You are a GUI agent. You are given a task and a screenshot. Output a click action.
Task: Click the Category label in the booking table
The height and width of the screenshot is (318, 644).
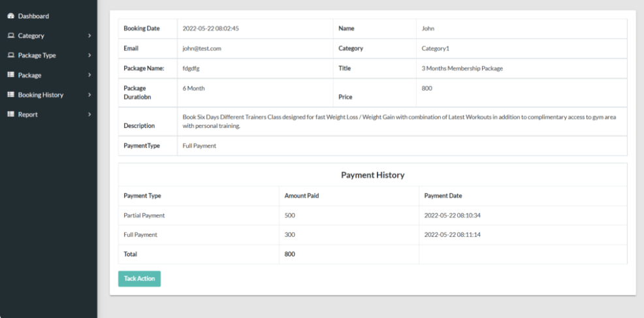[x=351, y=48]
